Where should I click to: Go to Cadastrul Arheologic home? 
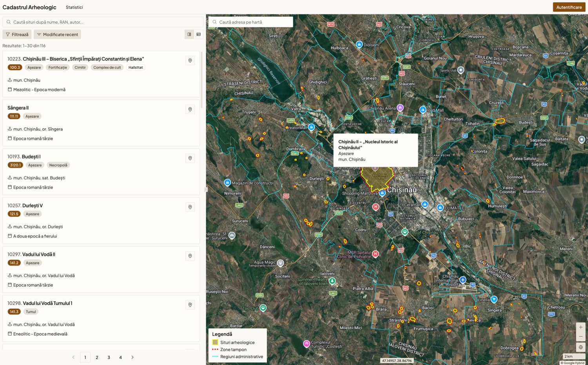pos(29,7)
